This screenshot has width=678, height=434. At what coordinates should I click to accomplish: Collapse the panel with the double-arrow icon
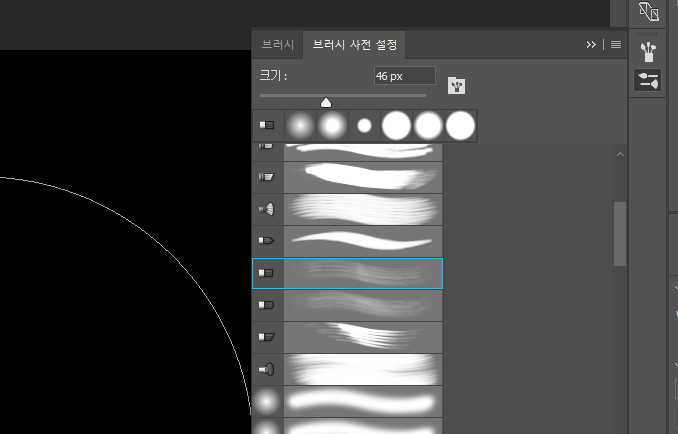pyautogui.click(x=591, y=45)
